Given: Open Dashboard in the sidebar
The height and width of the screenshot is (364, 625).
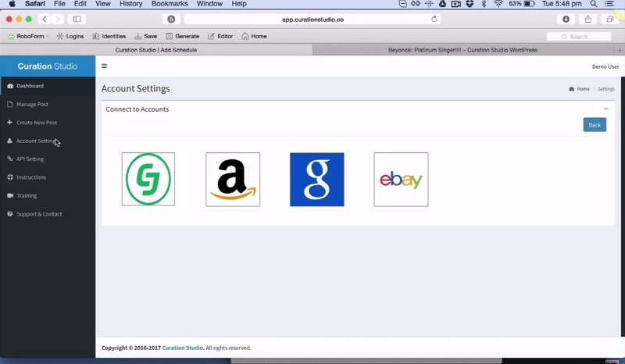Looking at the screenshot, I should click(x=30, y=86).
